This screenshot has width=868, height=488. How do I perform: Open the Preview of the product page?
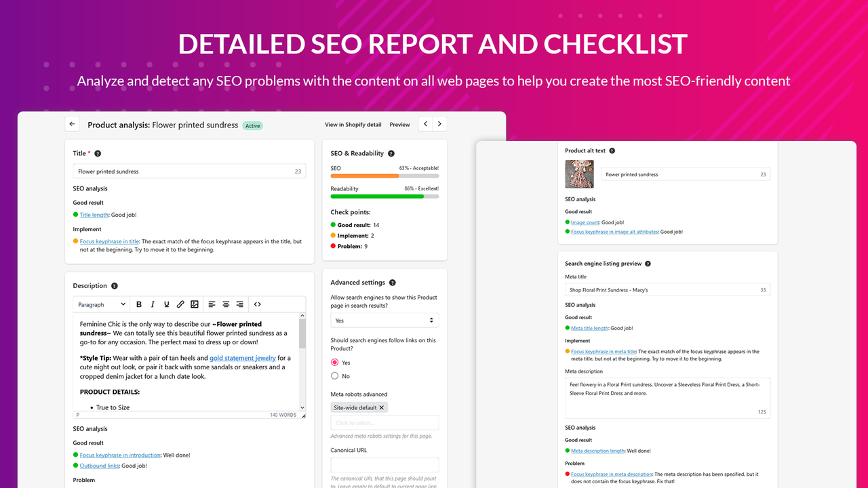point(399,124)
